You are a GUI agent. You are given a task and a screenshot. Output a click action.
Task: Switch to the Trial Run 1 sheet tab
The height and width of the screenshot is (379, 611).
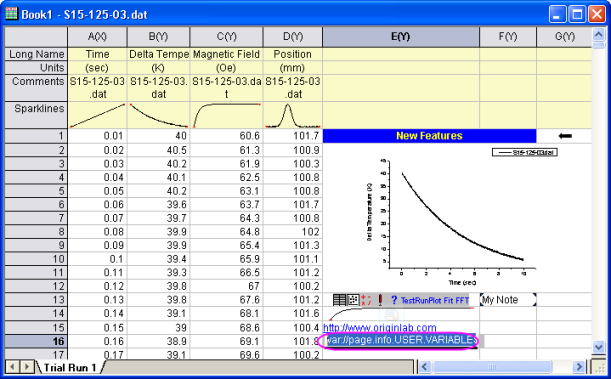pos(70,367)
